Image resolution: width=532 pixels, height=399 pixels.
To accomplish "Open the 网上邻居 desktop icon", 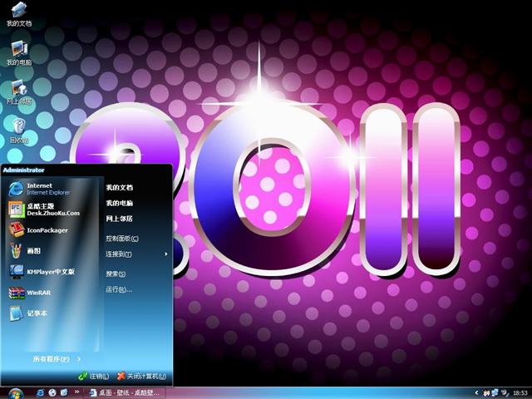I will pos(19,92).
